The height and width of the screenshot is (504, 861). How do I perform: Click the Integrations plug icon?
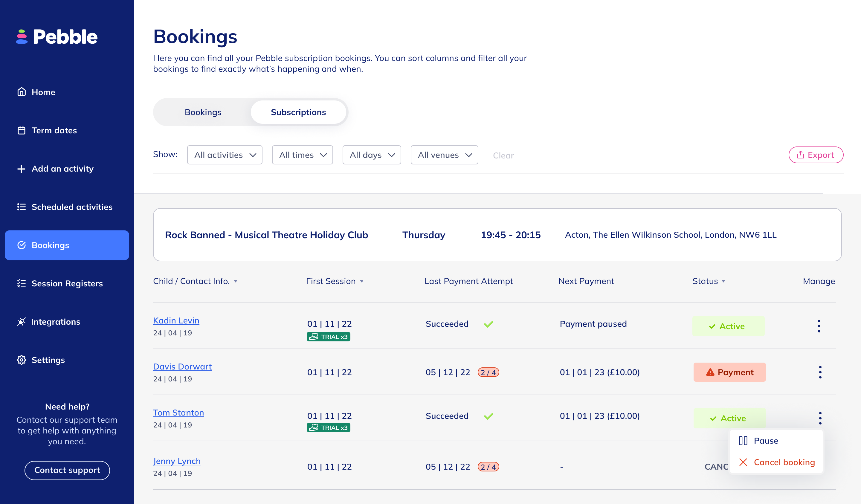[22, 322]
